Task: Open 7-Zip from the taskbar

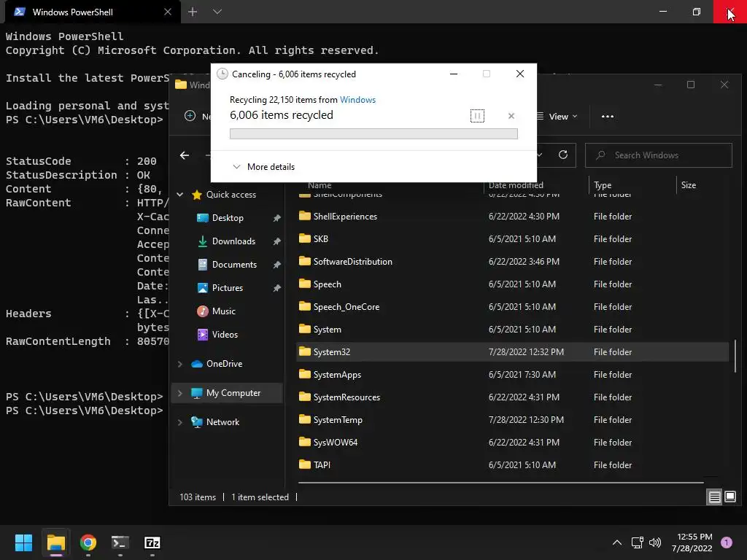Action: (152, 542)
